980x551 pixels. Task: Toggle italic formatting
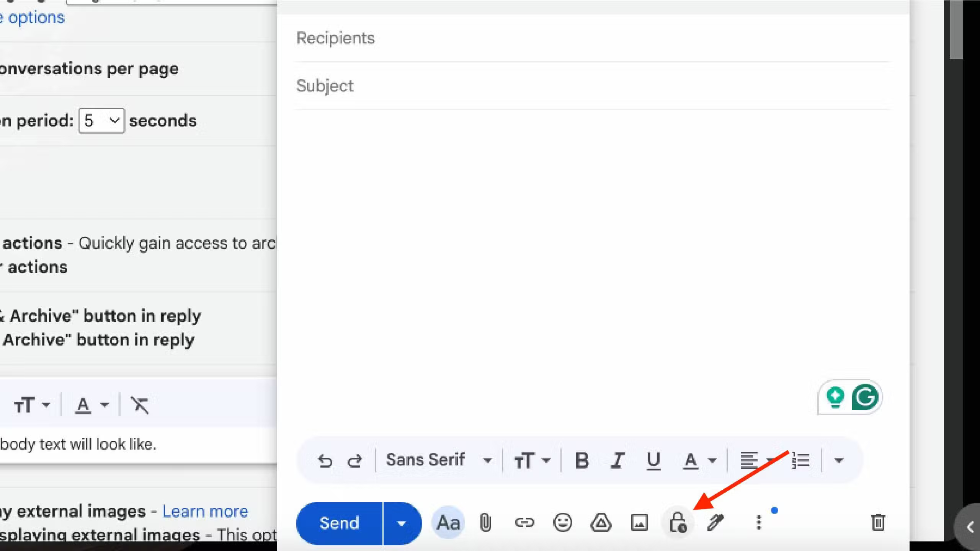pyautogui.click(x=617, y=460)
